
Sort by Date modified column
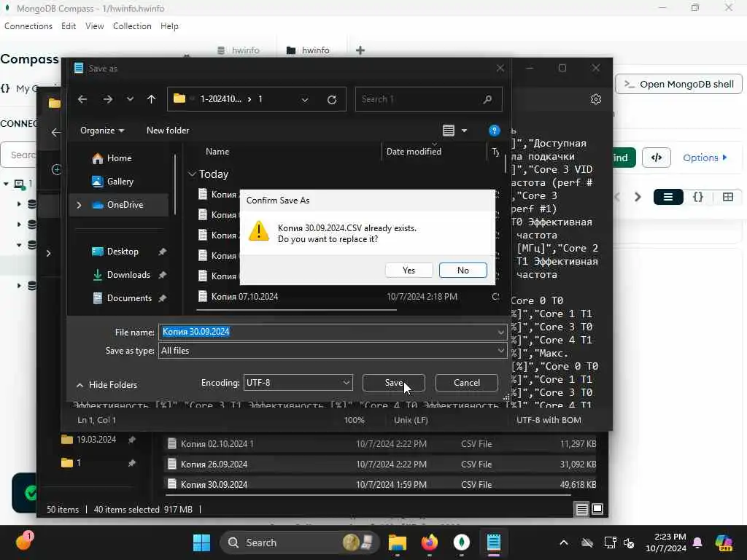click(414, 152)
